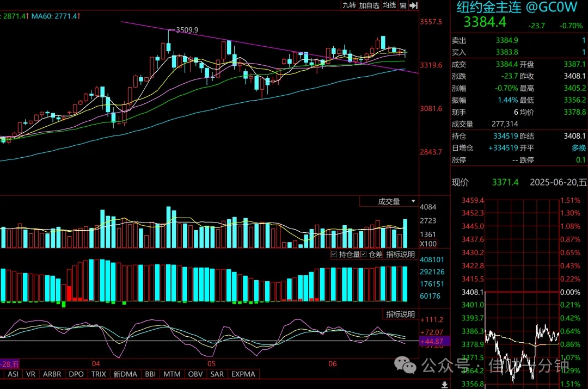Click the last price 3384.4
The height and width of the screenshot is (389, 588).
pos(485,22)
